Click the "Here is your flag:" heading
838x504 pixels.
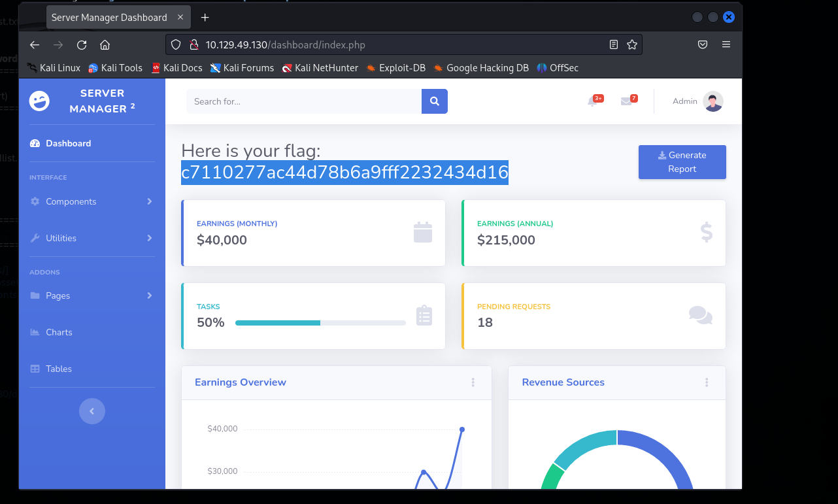tap(251, 151)
